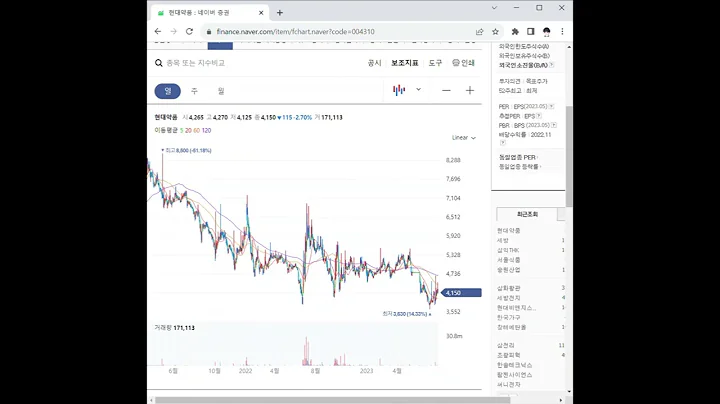Open the Linear scale dropdown
720x404 pixels.
(464, 138)
